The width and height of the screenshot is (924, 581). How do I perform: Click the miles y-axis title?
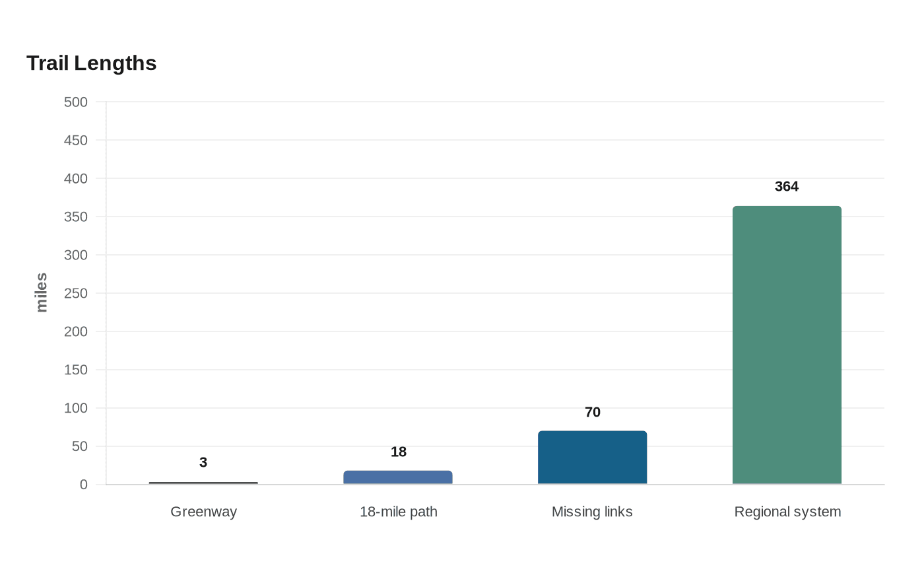click(x=42, y=292)
